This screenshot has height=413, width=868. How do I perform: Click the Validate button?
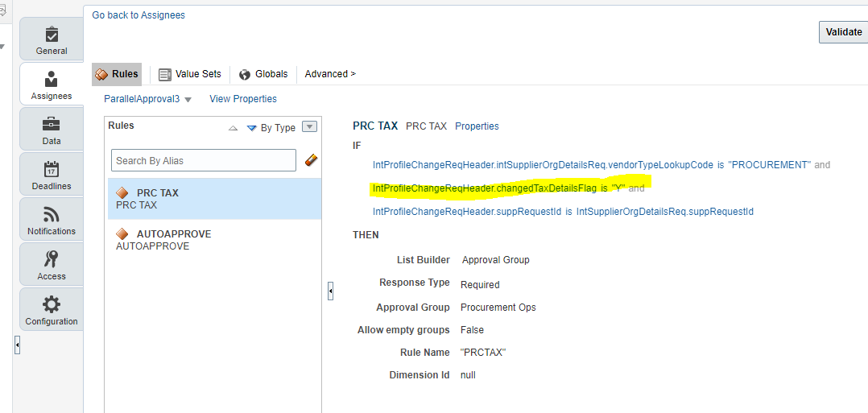tap(843, 32)
